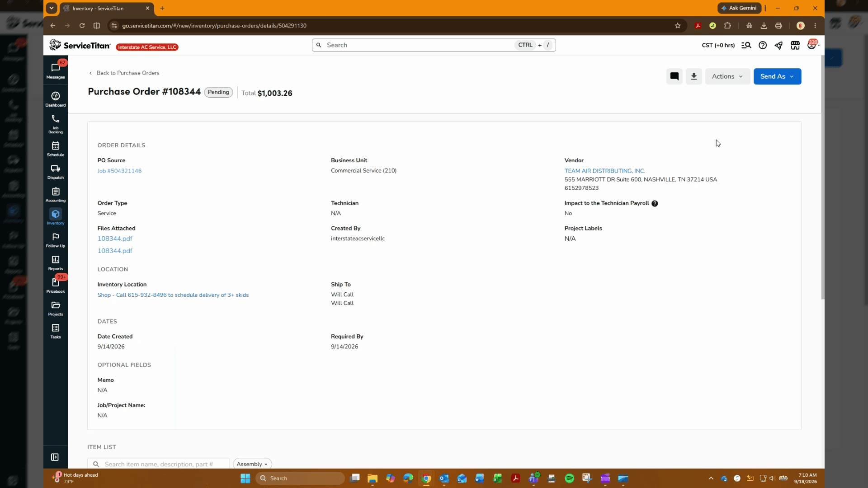Focus the ServiceTitan global search field
This screenshot has width=868, height=488.
point(434,45)
